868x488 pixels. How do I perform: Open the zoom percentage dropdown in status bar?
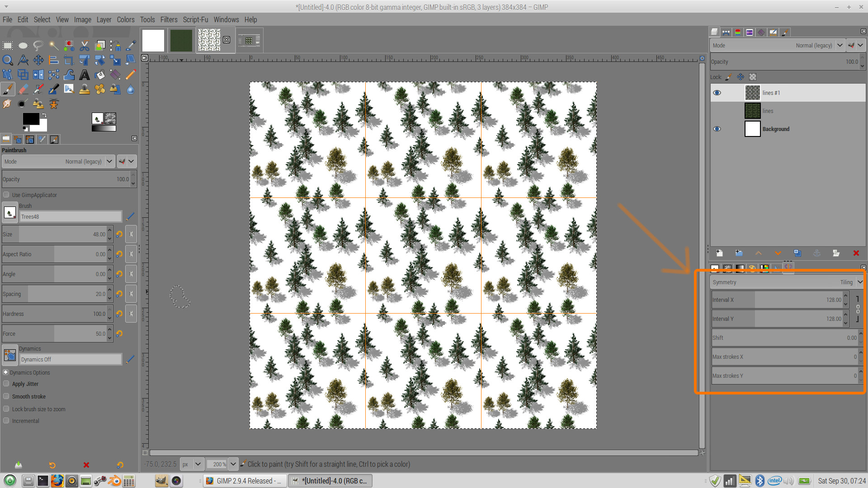click(233, 464)
